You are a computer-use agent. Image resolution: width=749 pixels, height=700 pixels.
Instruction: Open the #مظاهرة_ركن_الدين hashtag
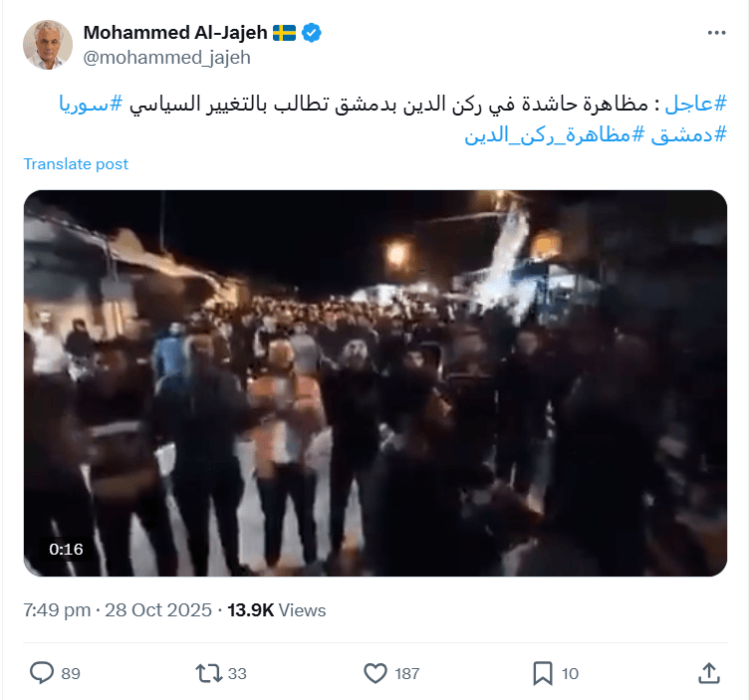[x=555, y=135]
